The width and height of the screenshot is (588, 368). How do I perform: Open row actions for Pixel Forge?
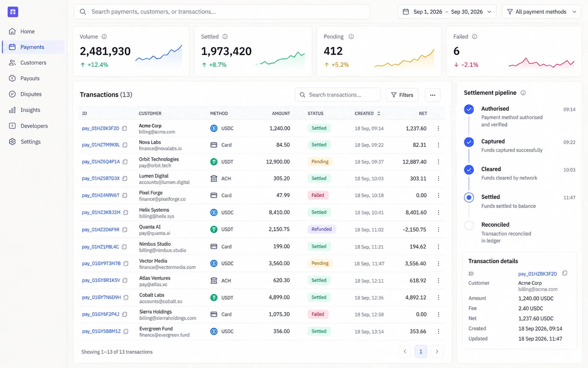click(x=438, y=195)
